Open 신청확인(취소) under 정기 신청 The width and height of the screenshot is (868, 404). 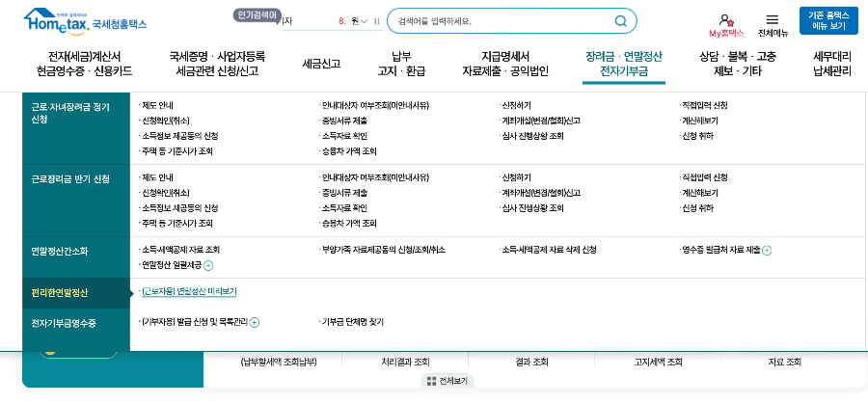point(166,121)
